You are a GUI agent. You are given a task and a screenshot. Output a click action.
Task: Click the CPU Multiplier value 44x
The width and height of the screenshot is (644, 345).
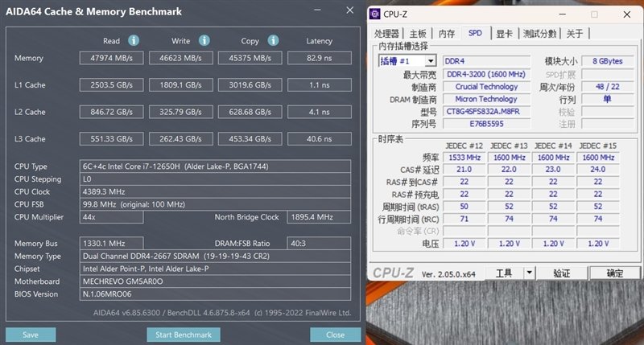(111, 217)
